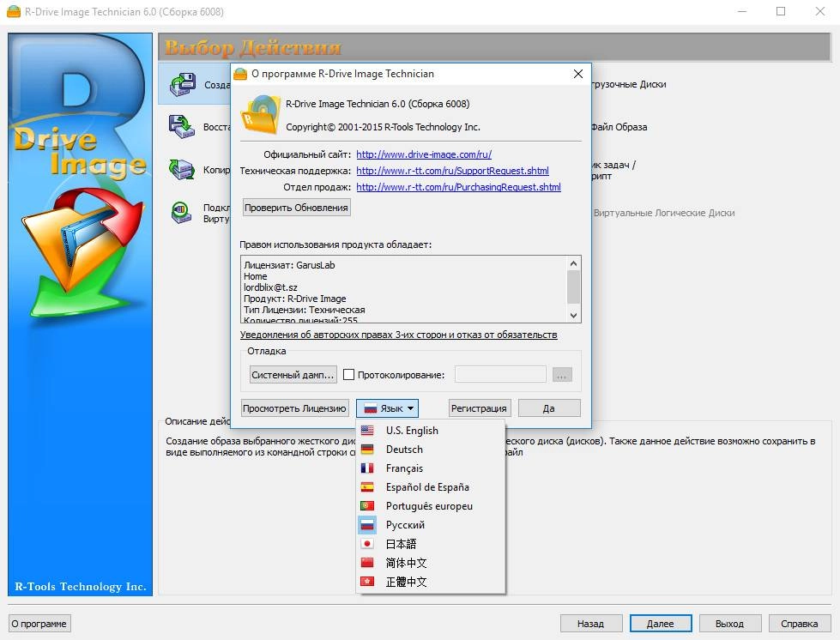Image resolution: width=840 pixels, height=640 pixels.
Task: Close the About dialog
Action: click(x=578, y=74)
